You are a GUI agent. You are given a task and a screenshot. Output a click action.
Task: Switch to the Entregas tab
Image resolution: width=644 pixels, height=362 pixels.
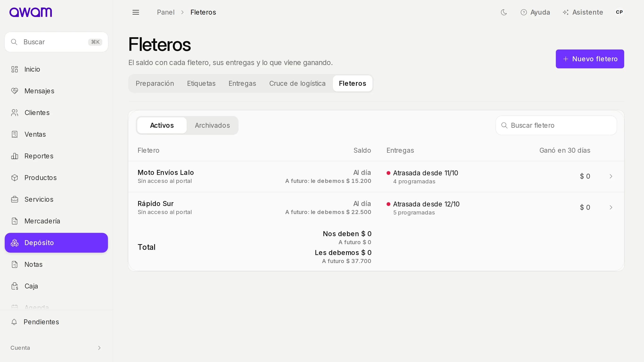click(x=242, y=83)
